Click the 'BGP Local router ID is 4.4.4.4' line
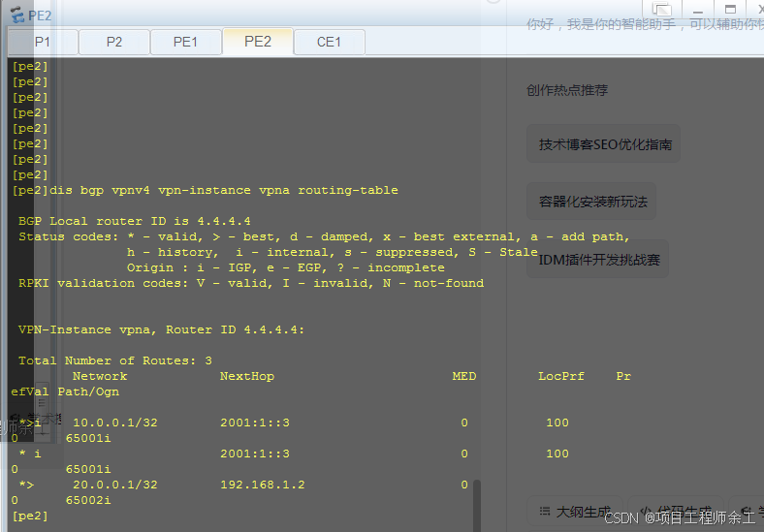The height and width of the screenshot is (532, 764). [x=135, y=221]
